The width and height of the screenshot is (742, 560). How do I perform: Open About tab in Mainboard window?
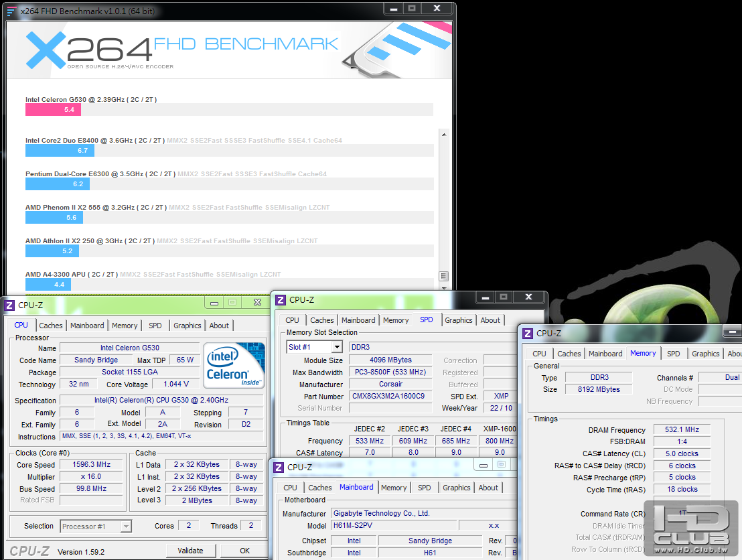[x=488, y=488]
